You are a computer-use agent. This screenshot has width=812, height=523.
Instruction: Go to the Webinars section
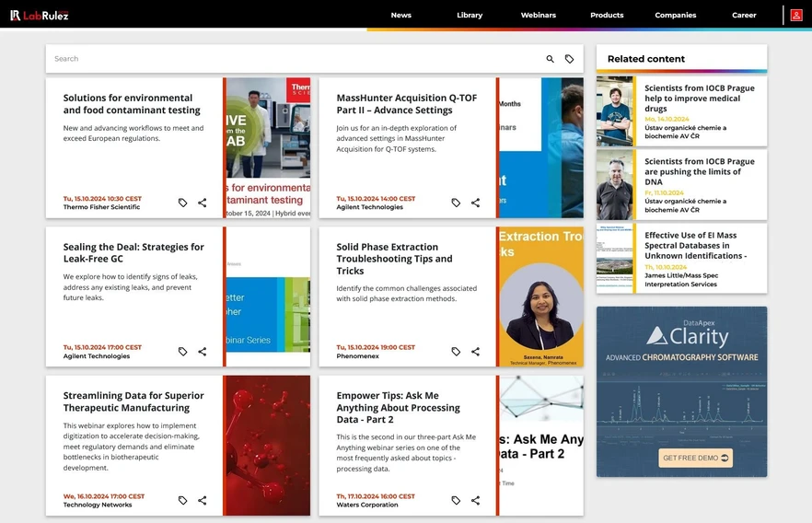click(538, 15)
